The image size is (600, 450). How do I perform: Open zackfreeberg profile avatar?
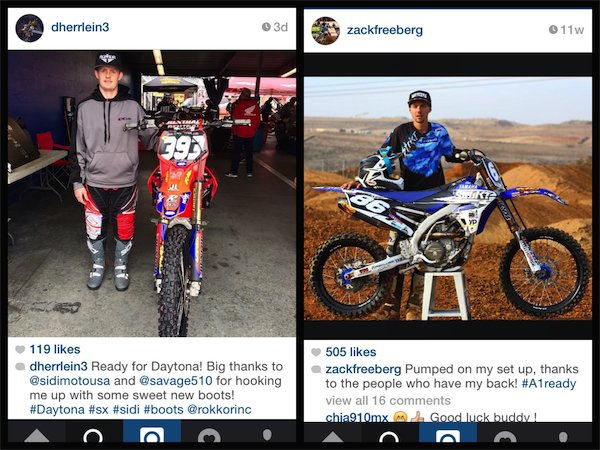325,31
